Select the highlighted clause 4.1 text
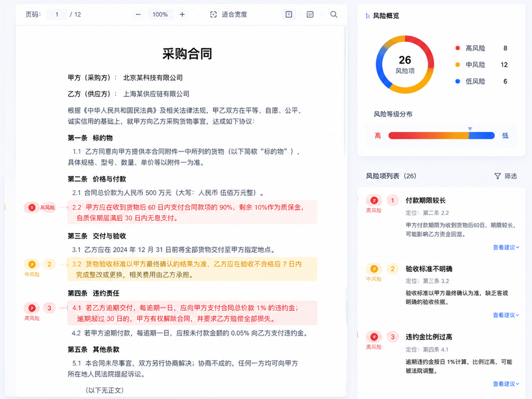This screenshot has width=532, height=399. pos(192,313)
